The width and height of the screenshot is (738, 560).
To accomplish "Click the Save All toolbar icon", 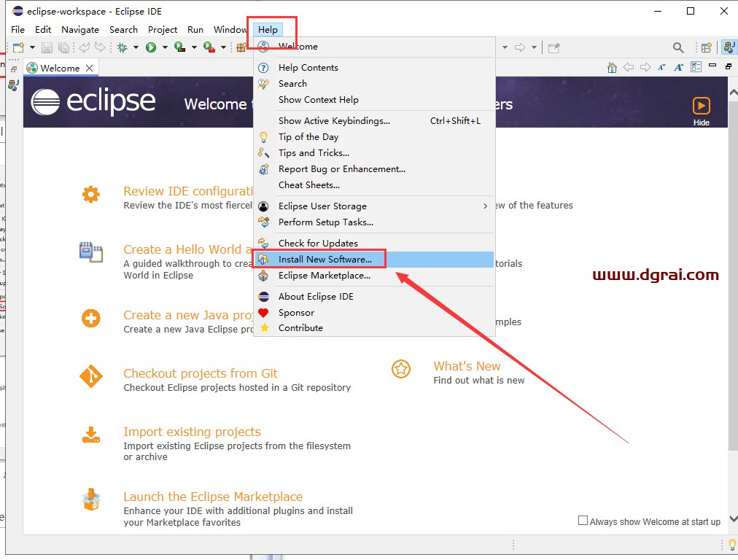I will 63,47.
